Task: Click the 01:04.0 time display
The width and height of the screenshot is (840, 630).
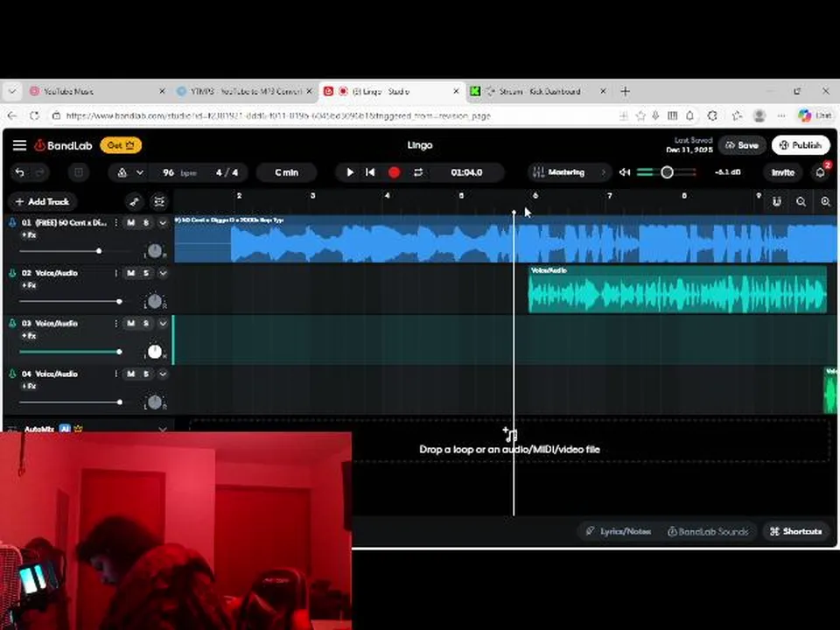Action: point(466,172)
